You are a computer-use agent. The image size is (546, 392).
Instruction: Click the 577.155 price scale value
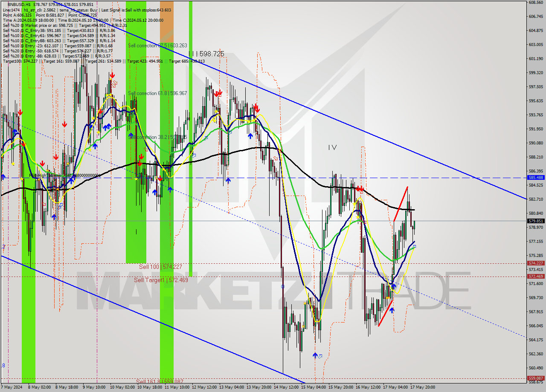point(535,241)
